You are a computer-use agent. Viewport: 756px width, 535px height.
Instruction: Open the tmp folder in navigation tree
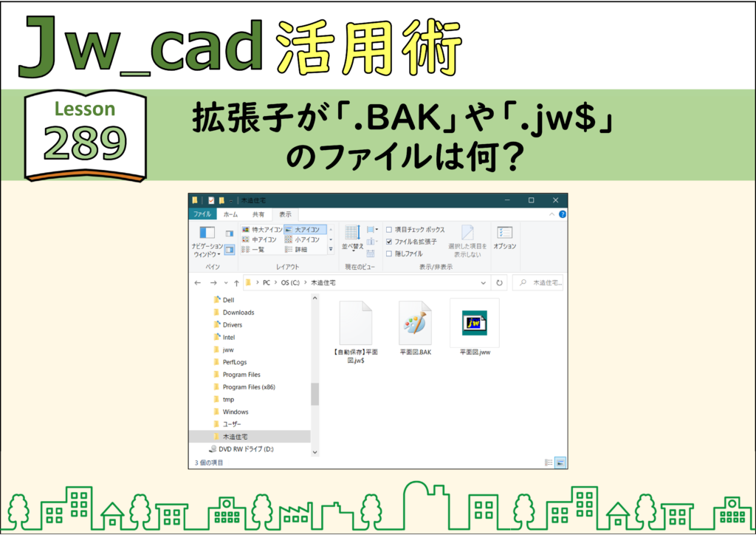[228, 400]
